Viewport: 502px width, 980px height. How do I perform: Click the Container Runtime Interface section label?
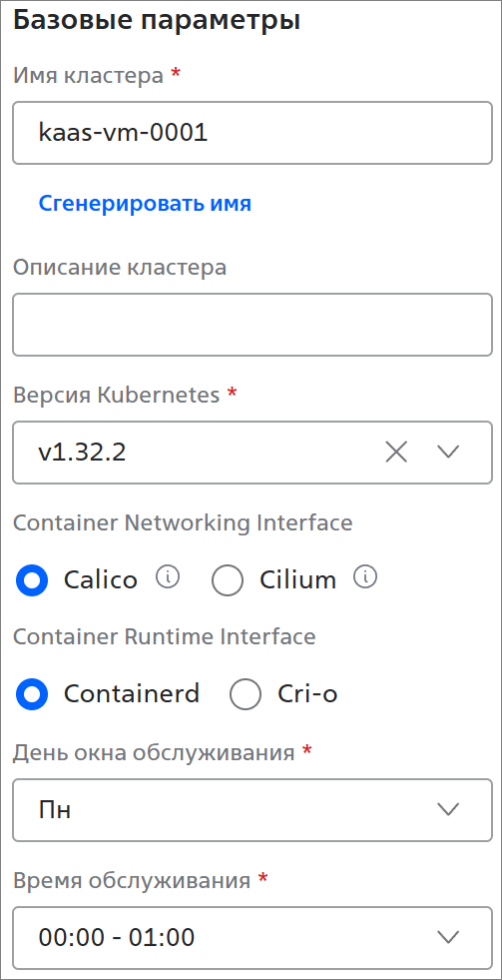click(x=165, y=637)
